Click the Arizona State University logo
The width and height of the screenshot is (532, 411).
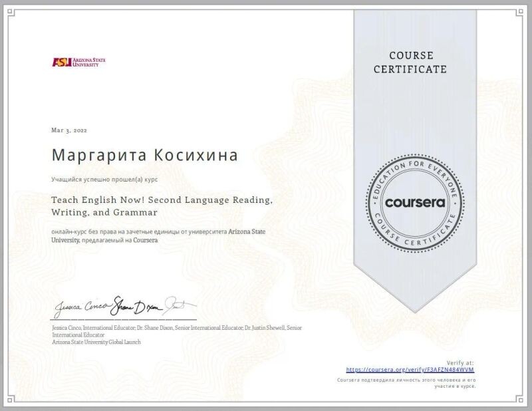pyautogui.click(x=78, y=62)
